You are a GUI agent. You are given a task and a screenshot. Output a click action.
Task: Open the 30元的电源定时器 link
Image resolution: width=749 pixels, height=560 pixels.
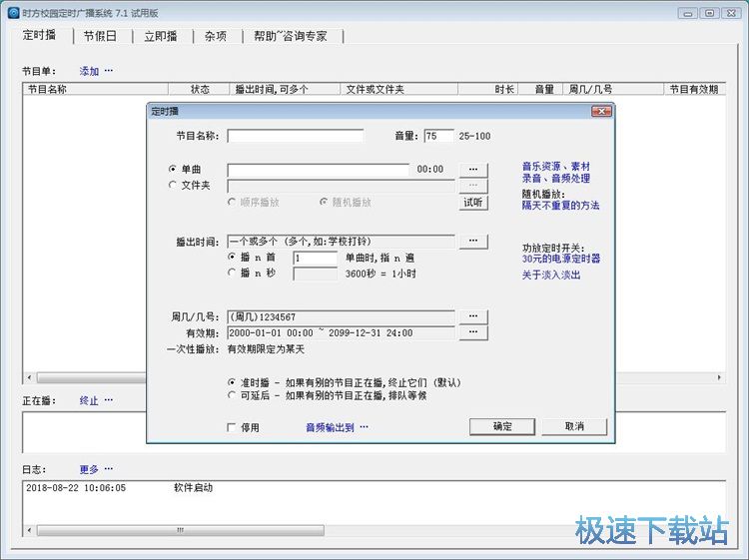click(x=561, y=259)
